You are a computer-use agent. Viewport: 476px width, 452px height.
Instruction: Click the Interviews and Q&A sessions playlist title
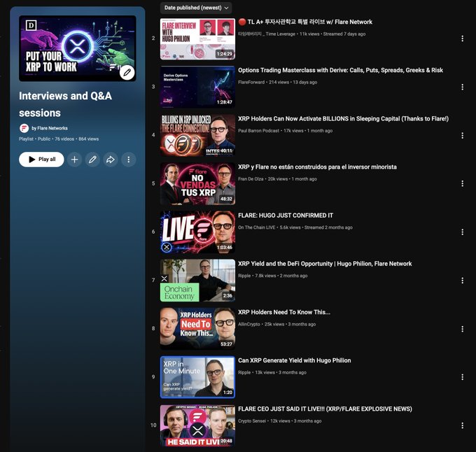(65, 104)
